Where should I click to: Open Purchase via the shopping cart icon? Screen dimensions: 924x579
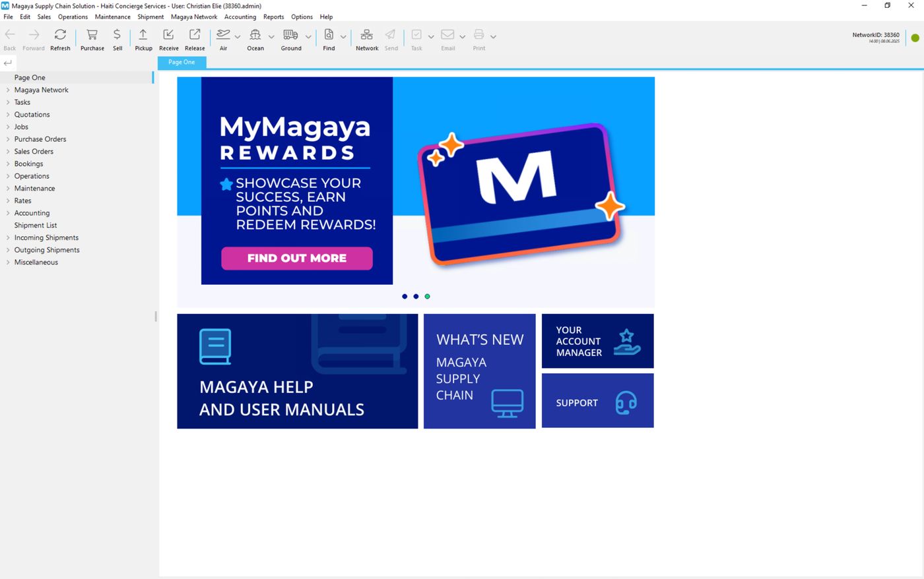92,34
